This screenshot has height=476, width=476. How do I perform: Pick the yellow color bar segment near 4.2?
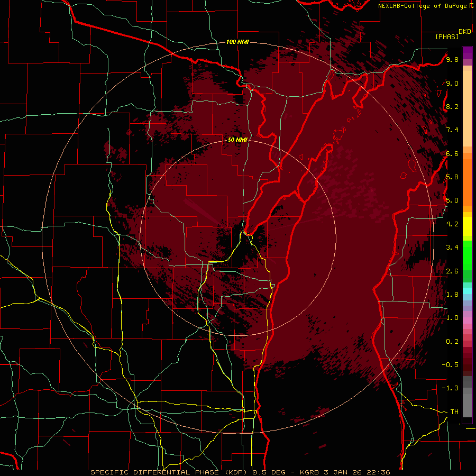pyautogui.click(x=467, y=226)
